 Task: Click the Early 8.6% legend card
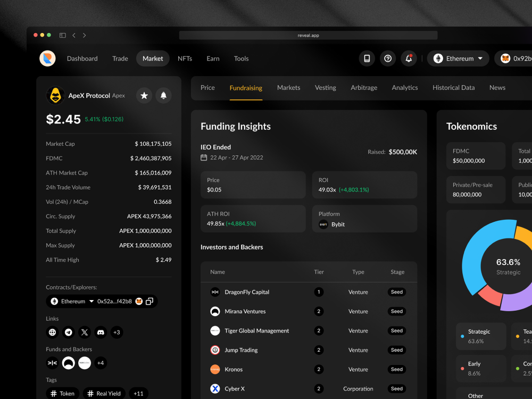tap(481, 369)
